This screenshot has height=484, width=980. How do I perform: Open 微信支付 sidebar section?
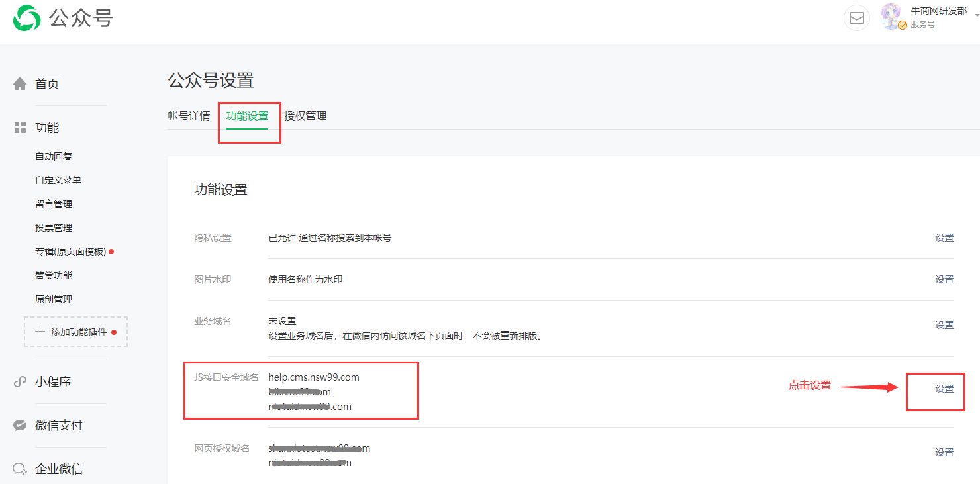[59, 426]
